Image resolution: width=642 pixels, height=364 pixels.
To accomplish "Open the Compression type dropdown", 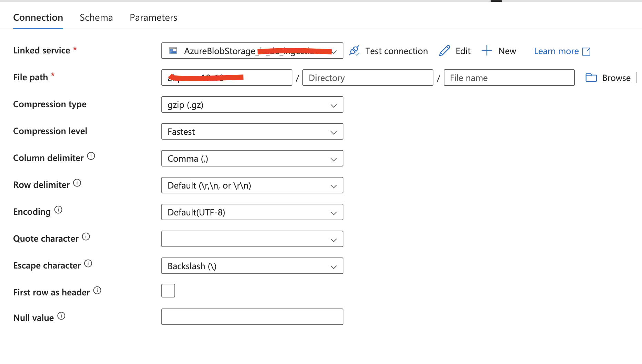I will (252, 104).
